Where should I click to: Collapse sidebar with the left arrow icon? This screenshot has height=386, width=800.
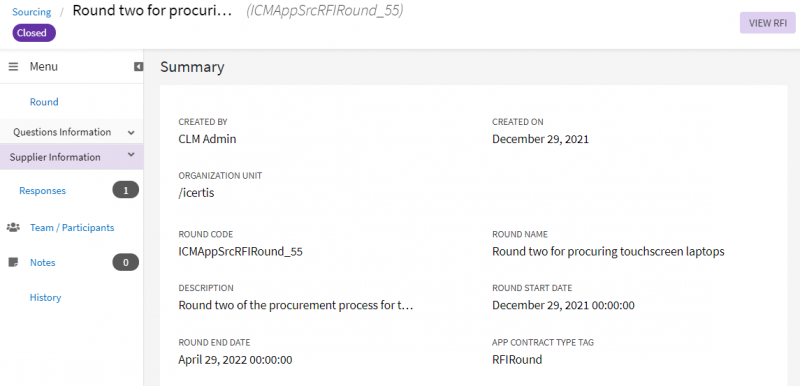coord(138,67)
